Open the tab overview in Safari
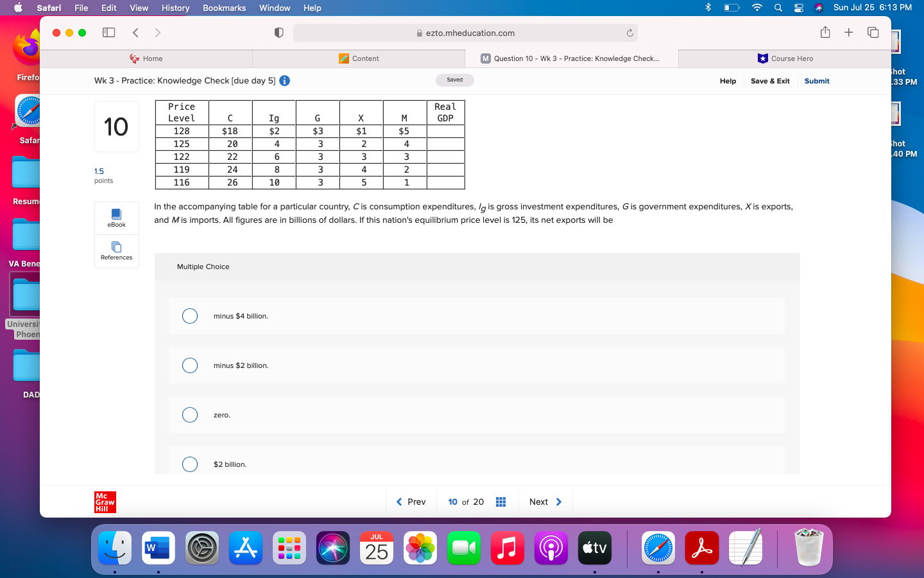The width and height of the screenshot is (924, 578). click(x=873, y=32)
